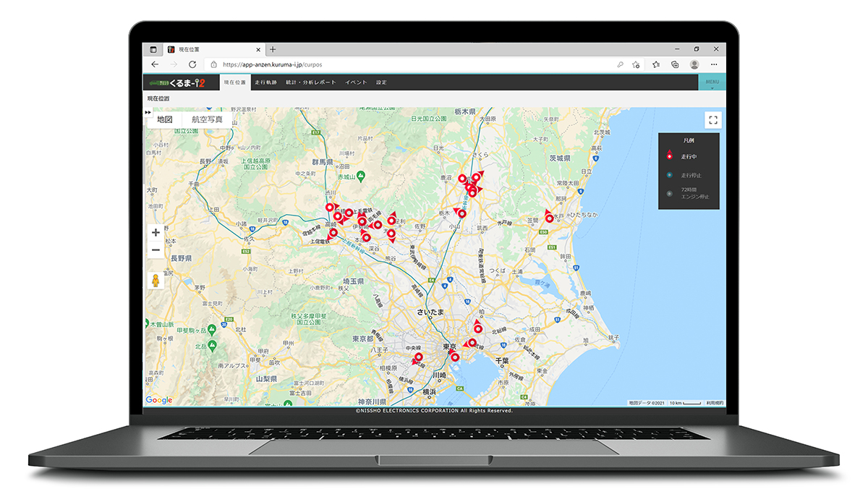Click the vehicle marker near 上信電鉄 label
The height and width of the screenshot is (502, 868).
tap(333, 233)
